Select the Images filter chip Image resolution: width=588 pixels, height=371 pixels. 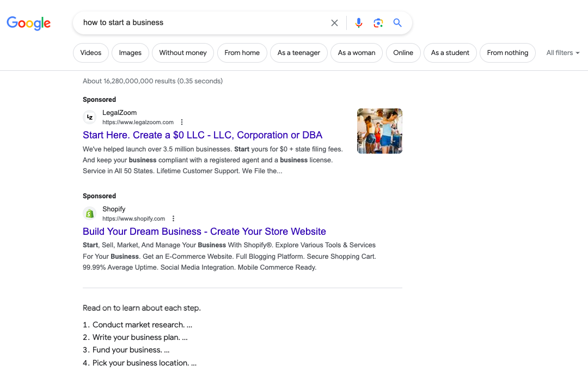(x=130, y=53)
